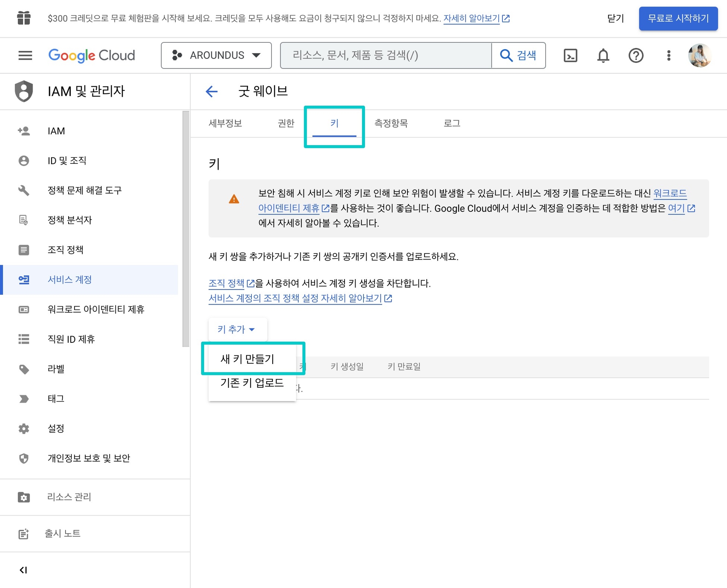727x588 pixels.
Task: Click the sidebar vertical scrollbar
Action: tap(186, 229)
